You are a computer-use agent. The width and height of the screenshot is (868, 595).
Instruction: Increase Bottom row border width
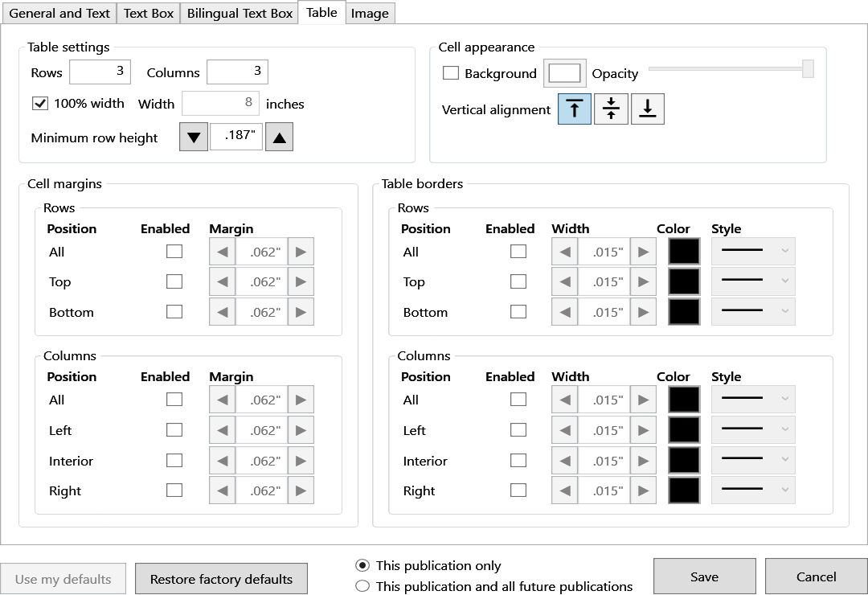pos(643,313)
